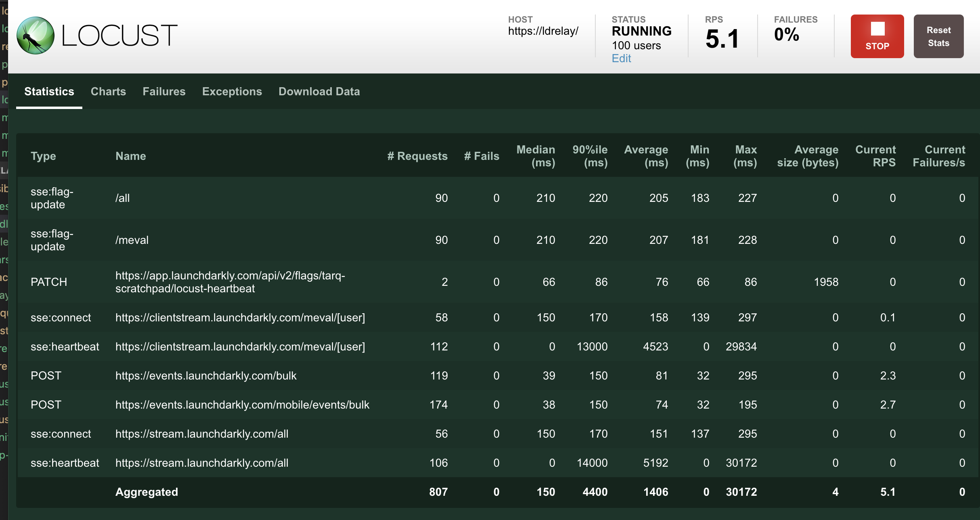980x520 pixels.
Task: Click the Locust grasshopper logo icon
Action: click(x=36, y=36)
